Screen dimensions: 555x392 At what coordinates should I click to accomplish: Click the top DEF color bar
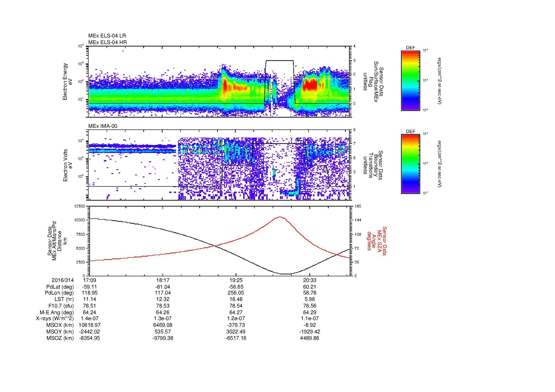(x=410, y=80)
